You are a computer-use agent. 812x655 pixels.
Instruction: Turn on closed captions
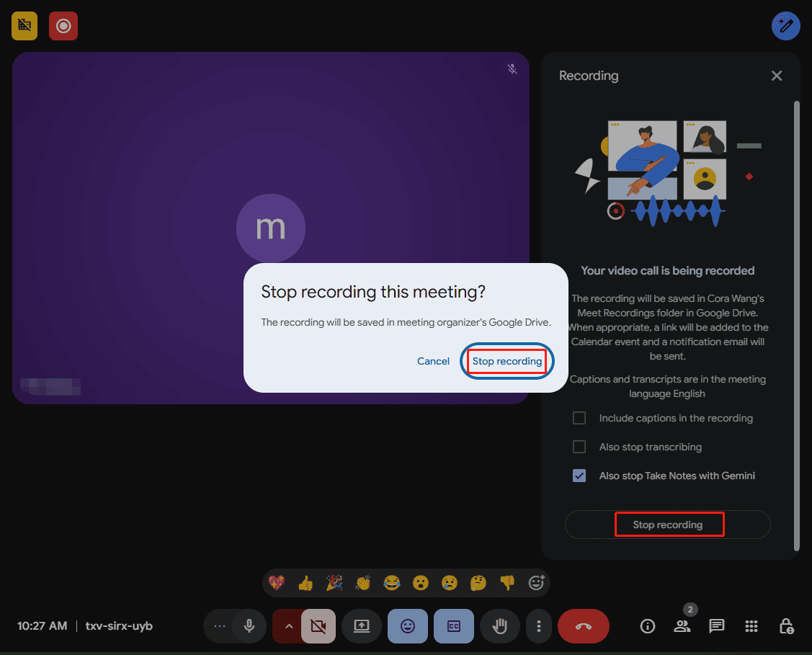pos(454,626)
